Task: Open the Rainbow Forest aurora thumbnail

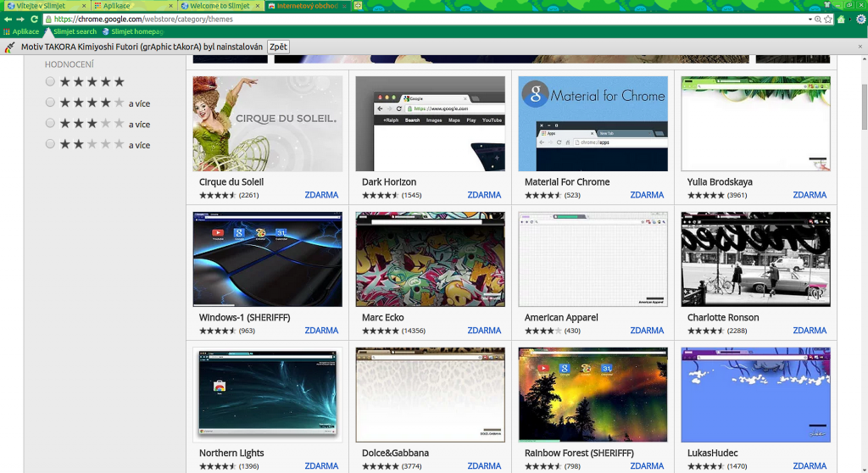Action: (593, 395)
